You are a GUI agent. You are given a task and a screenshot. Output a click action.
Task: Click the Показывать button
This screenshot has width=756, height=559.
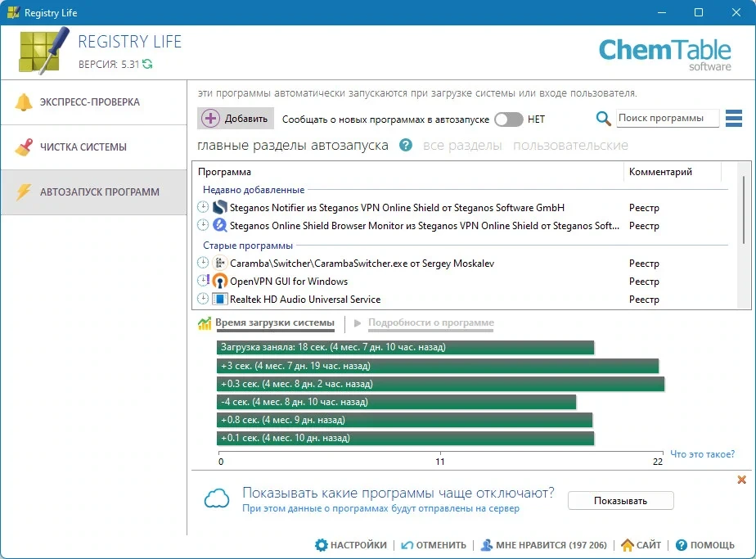(620, 501)
